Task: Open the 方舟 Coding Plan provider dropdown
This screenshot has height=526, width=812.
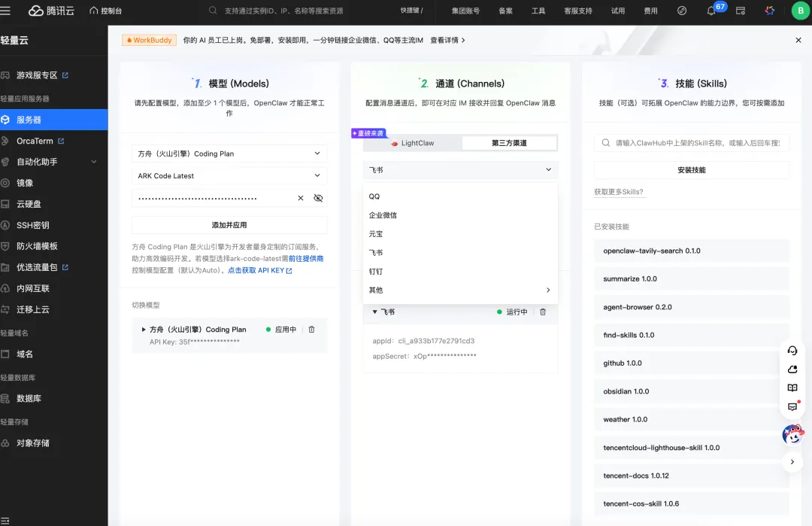Action: (x=229, y=154)
